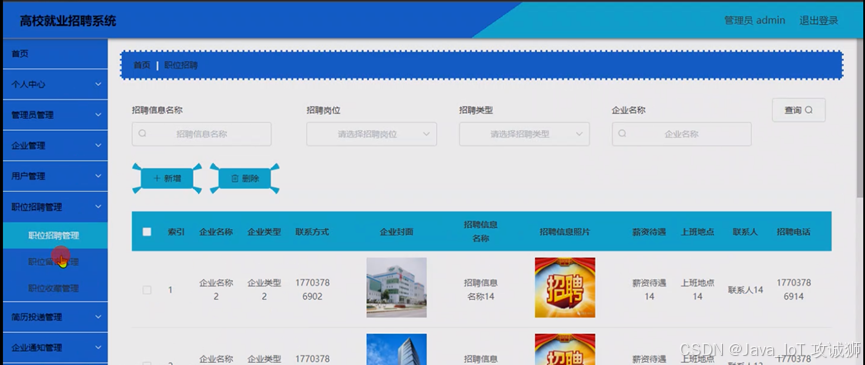
Task: Open the 请选择招聘岗位 dropdown
Action: (371, 134)
